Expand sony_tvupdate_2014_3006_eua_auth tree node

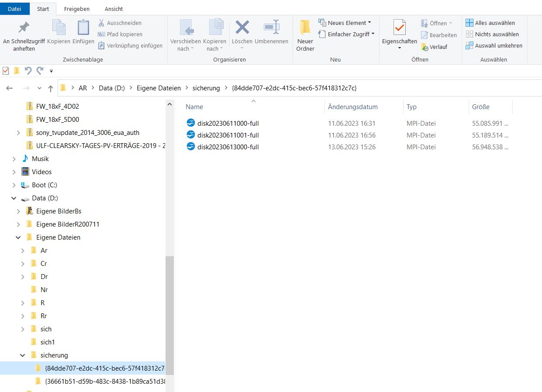[18, 132]
